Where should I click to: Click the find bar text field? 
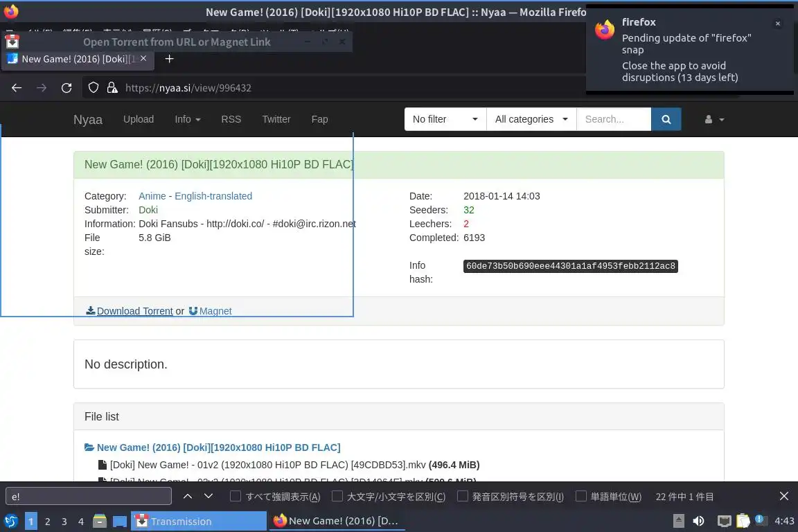pyautogui.click(x=89, y=497)
